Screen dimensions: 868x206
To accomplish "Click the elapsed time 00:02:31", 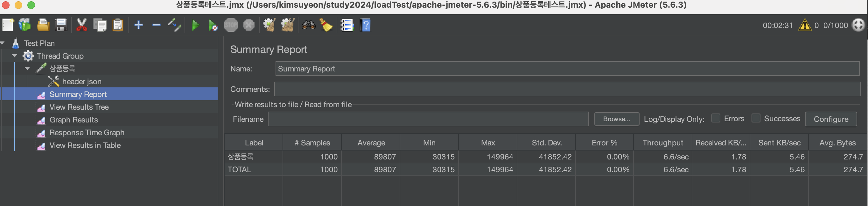I will tap(778, 25).
